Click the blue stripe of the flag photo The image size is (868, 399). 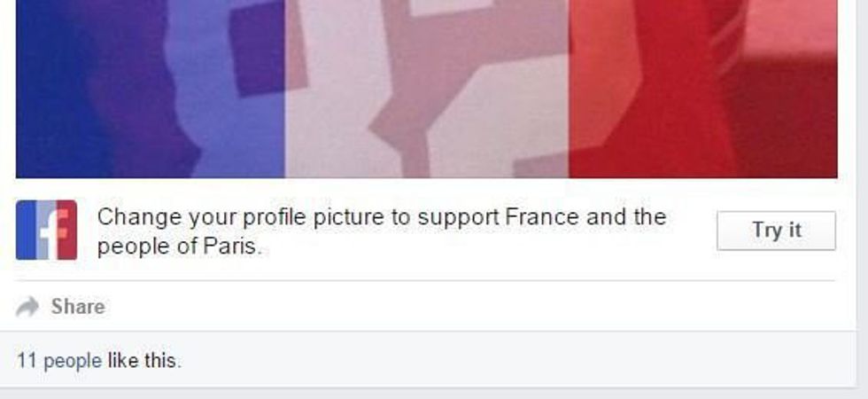pos(150,89)
